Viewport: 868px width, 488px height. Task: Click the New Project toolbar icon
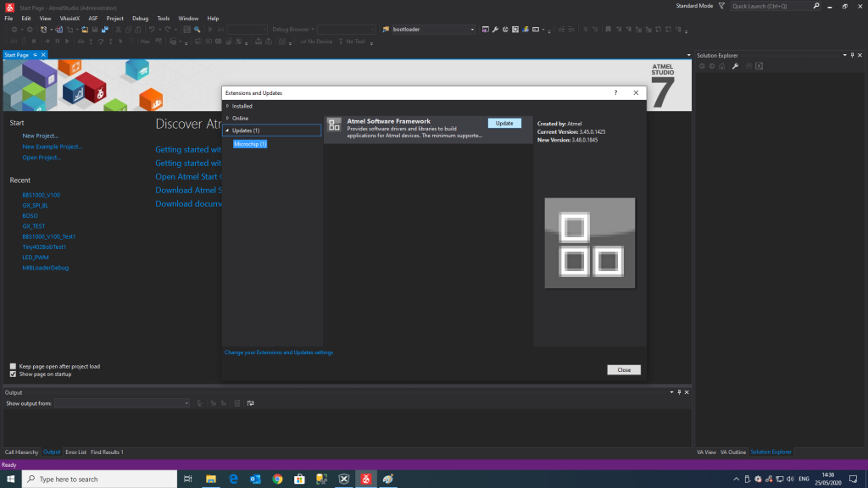pos(44,30)
